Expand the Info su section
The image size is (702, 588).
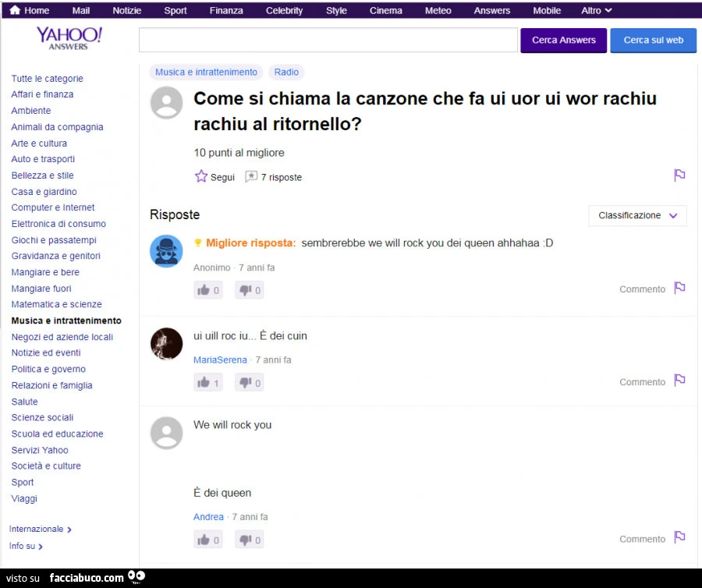26,546
